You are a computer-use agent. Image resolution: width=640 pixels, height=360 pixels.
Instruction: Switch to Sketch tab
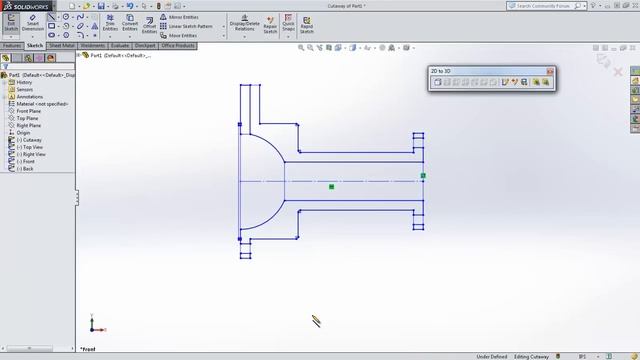35,46
